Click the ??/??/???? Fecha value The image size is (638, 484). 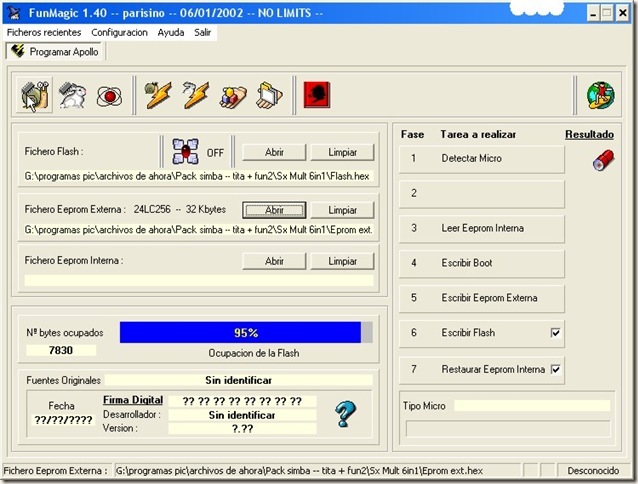click(63, 420)
